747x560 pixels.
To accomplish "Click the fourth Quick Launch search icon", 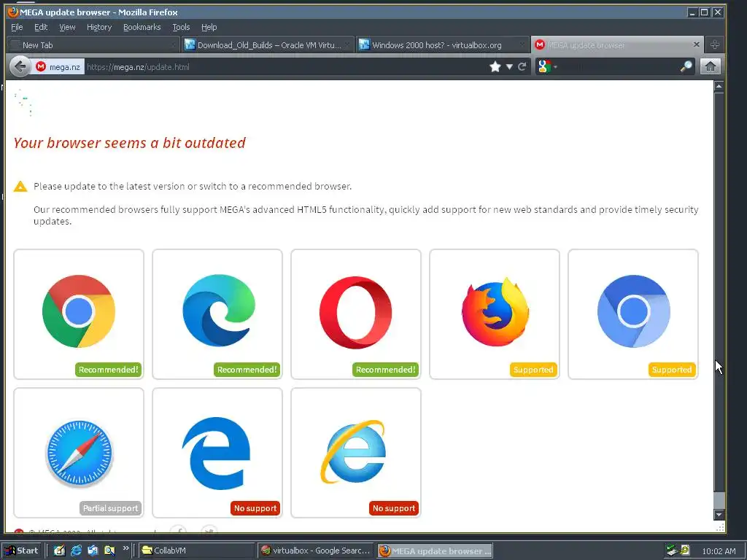I will coord(109,551).
